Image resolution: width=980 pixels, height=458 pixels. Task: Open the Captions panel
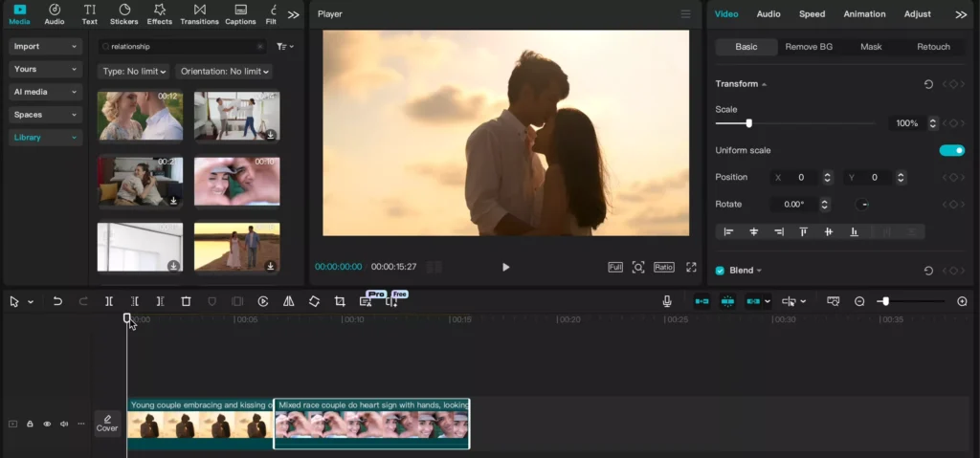pos(240,14)
